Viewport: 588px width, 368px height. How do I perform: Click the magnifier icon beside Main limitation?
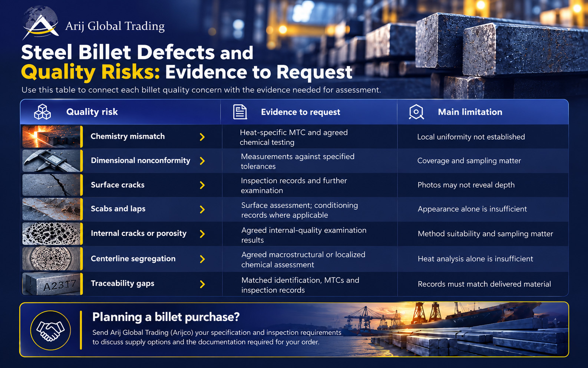click(x=416, y=112)
